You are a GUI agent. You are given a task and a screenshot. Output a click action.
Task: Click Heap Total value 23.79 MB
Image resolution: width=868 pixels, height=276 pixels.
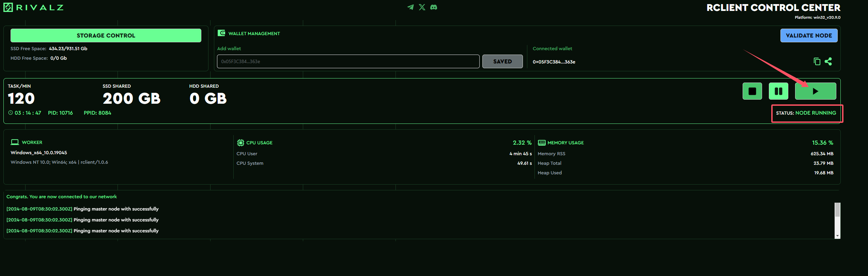tap(823, 163)
